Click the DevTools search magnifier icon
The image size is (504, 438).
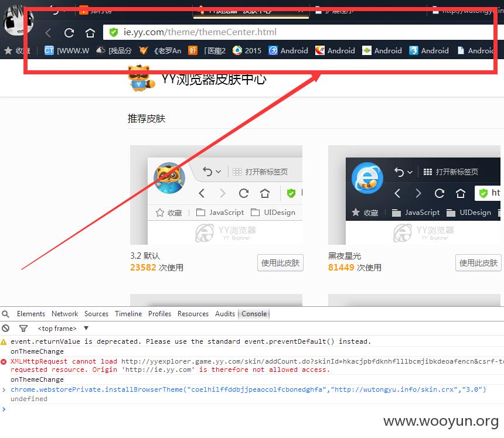click(x=5, y=314)
